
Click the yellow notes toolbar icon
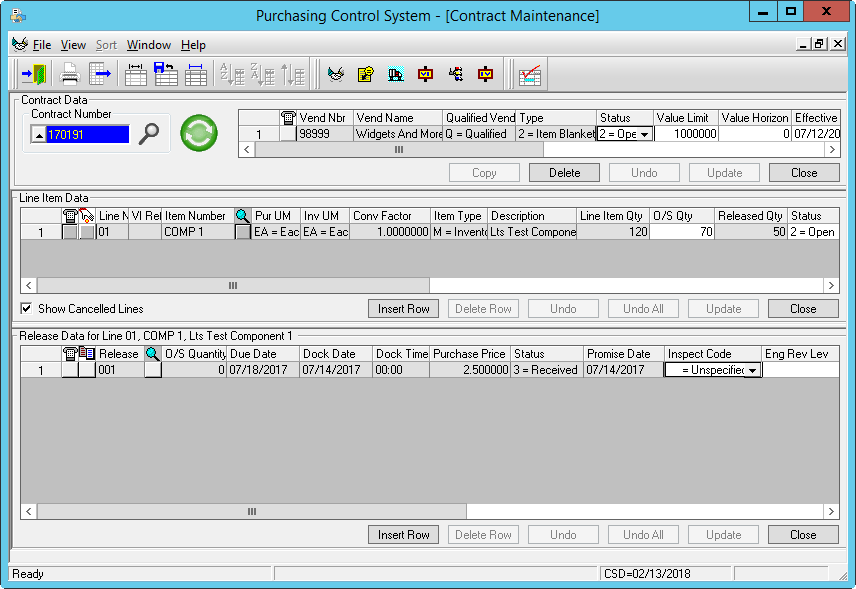(366, 74)
